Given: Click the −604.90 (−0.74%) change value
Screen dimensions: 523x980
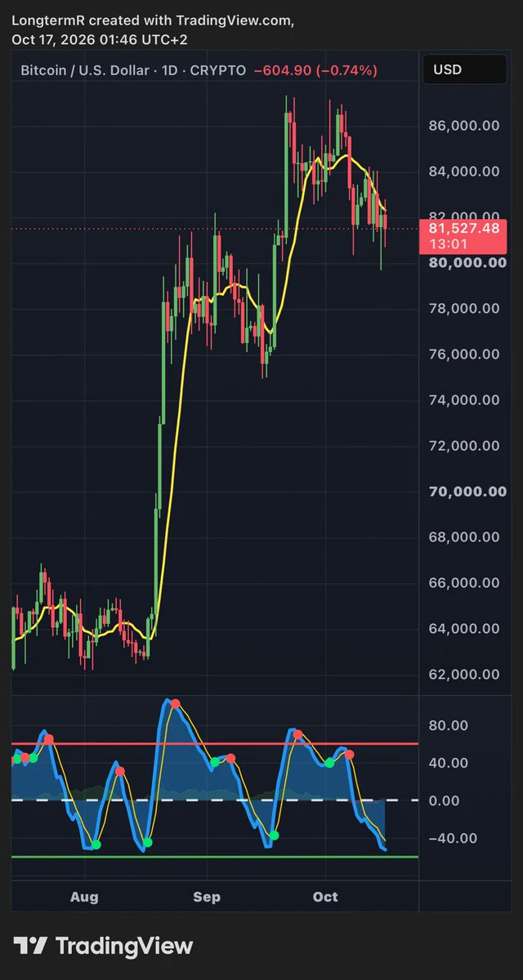Looking at the screenshot, I should point(315,70).
